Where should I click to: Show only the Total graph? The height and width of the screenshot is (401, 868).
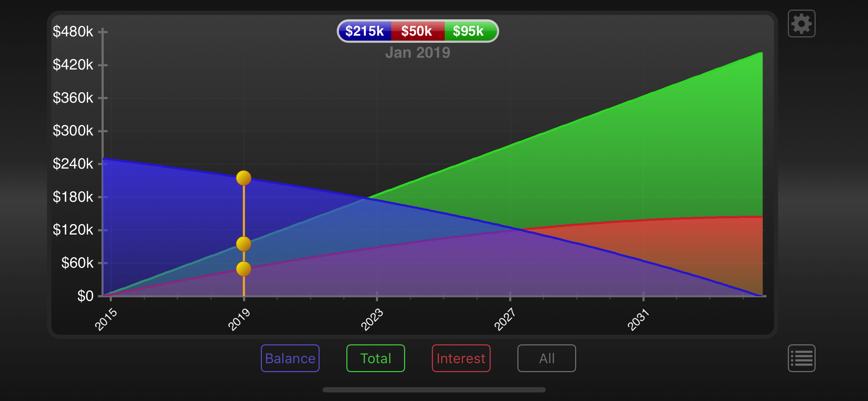click(376, 358)
